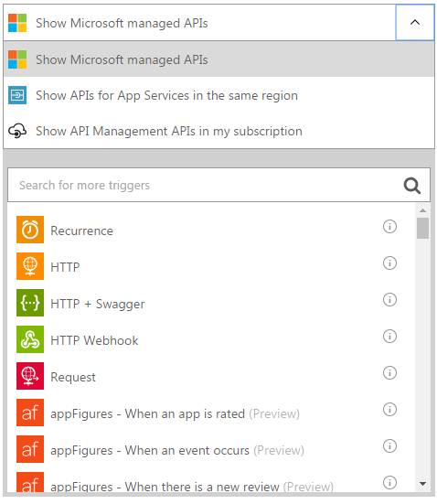The width and height of the screenshot is (437, 504).
Task: Show info for HTTP trigger
Action: point(389,263)
